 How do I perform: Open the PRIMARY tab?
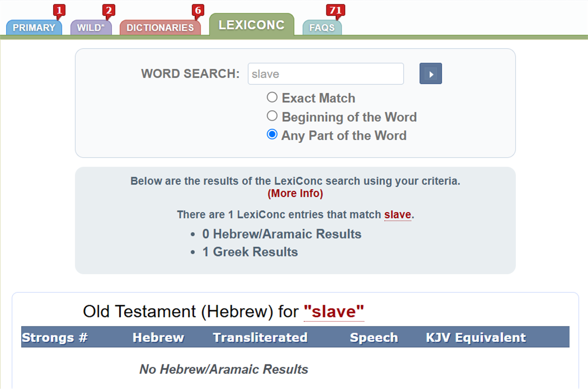(x=34, y=27)
